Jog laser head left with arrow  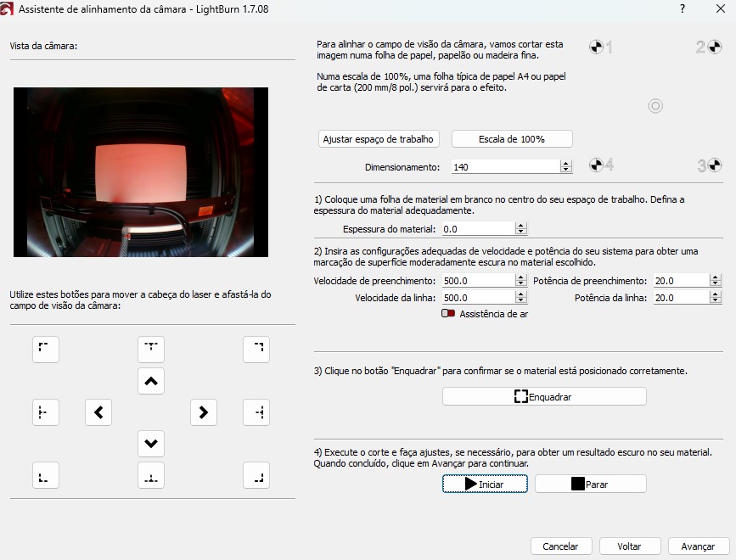point(98,412)
